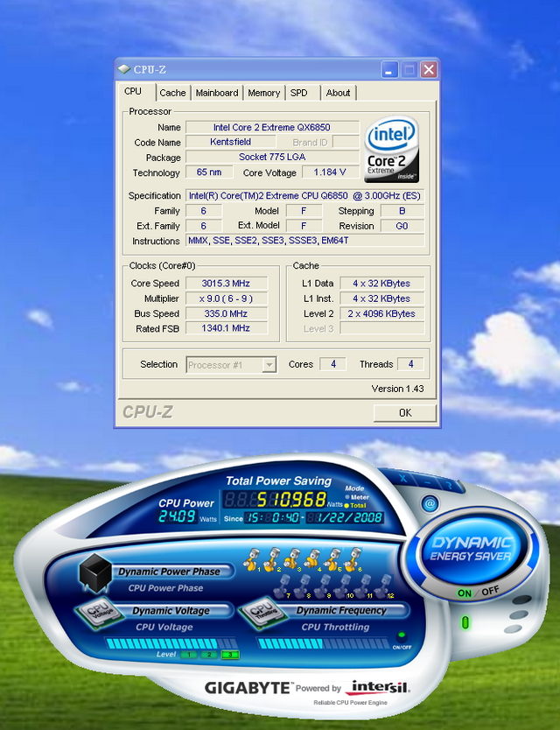The width and height of the screenshot is (560, 730).
Task: Click OK button in CPU-Z
Action: [405, 412]
